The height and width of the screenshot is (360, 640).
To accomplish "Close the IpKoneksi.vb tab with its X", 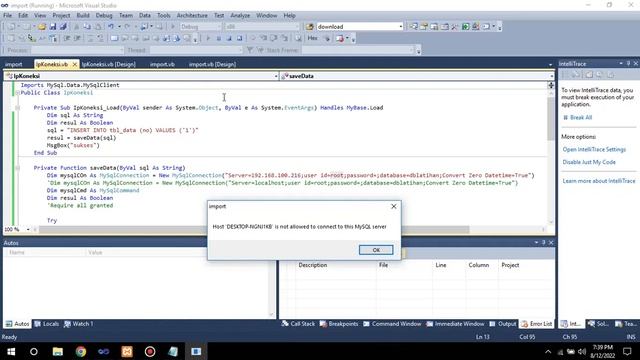I will pyautogui.click(x=75, y=64).
